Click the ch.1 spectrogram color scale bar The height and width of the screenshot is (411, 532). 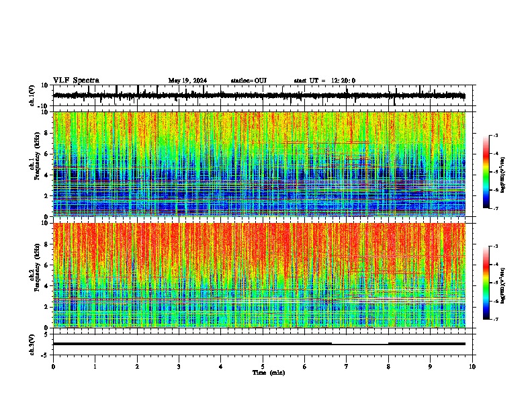(486, 172)
